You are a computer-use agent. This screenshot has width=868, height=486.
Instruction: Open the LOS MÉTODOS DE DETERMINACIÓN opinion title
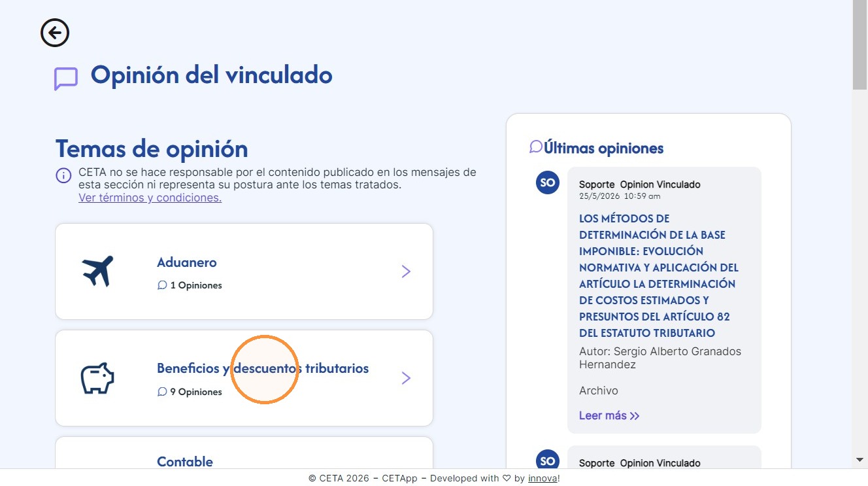click(x=659, y=275)
